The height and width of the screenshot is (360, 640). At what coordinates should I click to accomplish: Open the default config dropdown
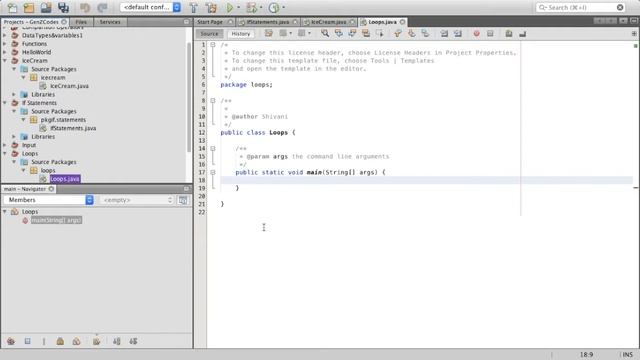(150, 7)
